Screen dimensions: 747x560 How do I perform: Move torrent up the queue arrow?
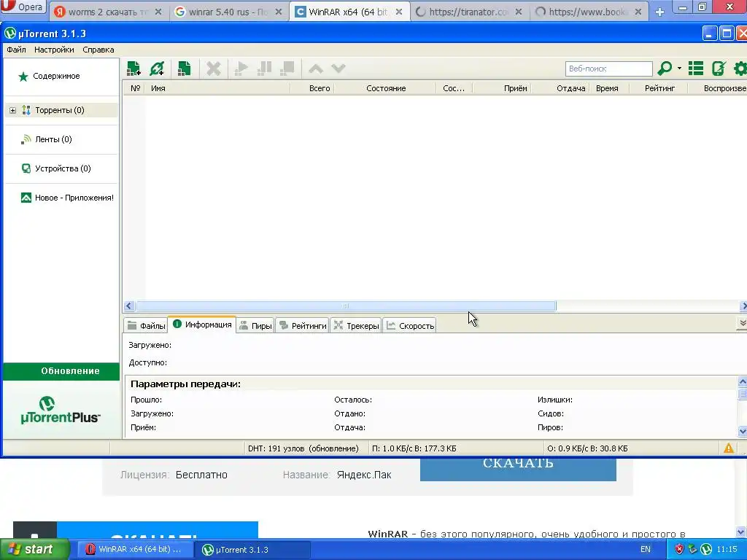(316, 69)
